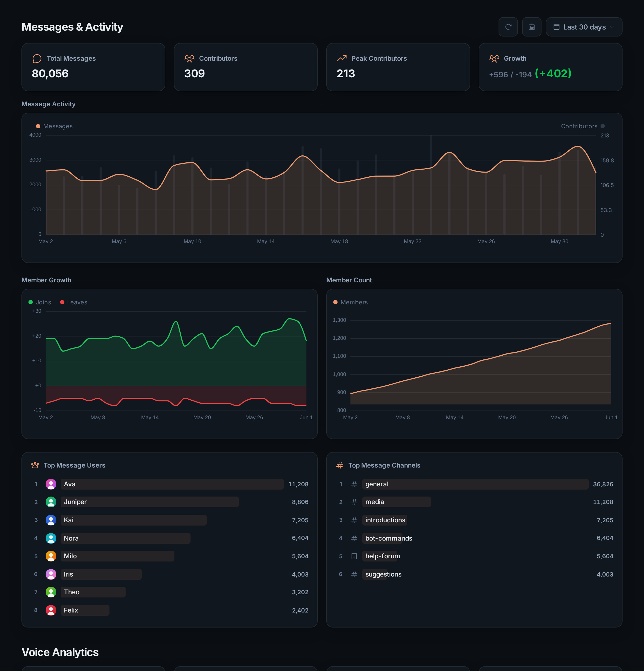Select Milo's avatar icon

coord(51,556)
